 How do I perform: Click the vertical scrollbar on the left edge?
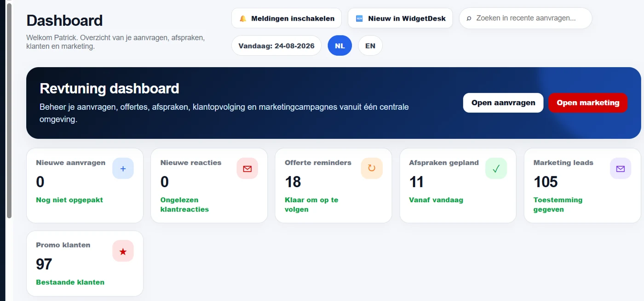9,110
